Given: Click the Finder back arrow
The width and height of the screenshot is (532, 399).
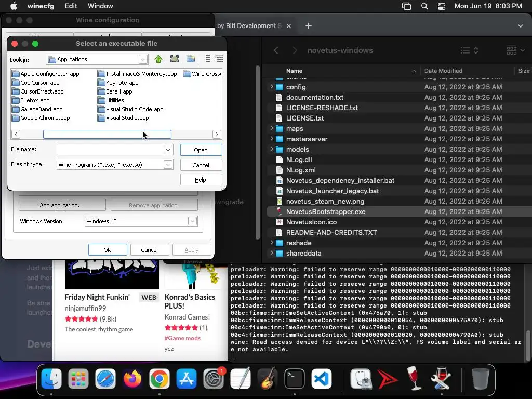Looking at the screenshot, I should [276, 50].
